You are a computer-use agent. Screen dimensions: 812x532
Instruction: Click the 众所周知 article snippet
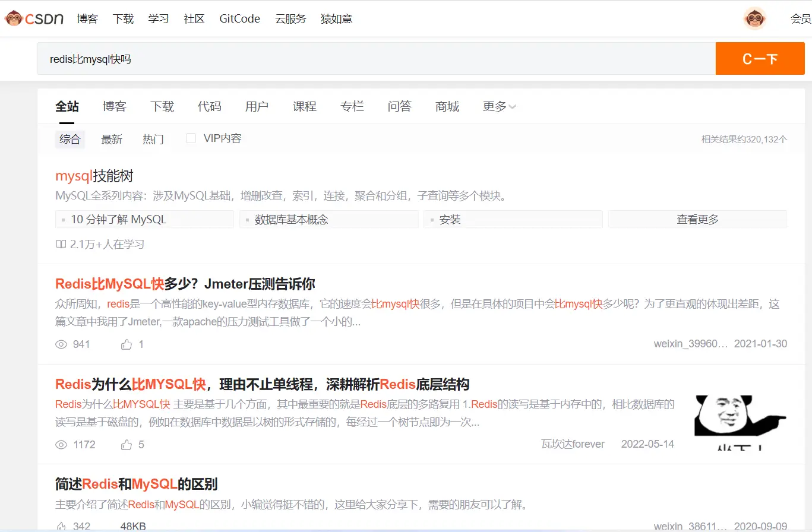[x=417, y=313]
